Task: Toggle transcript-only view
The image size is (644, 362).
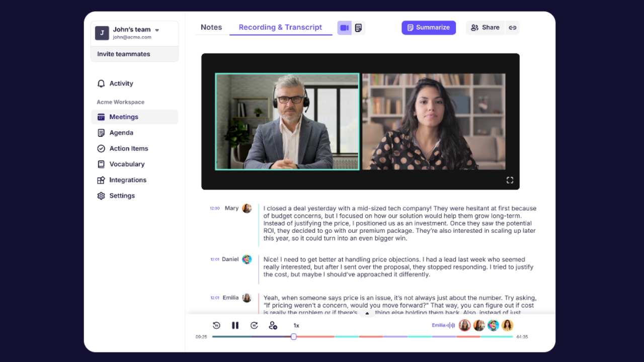Action: pos(358,28)
